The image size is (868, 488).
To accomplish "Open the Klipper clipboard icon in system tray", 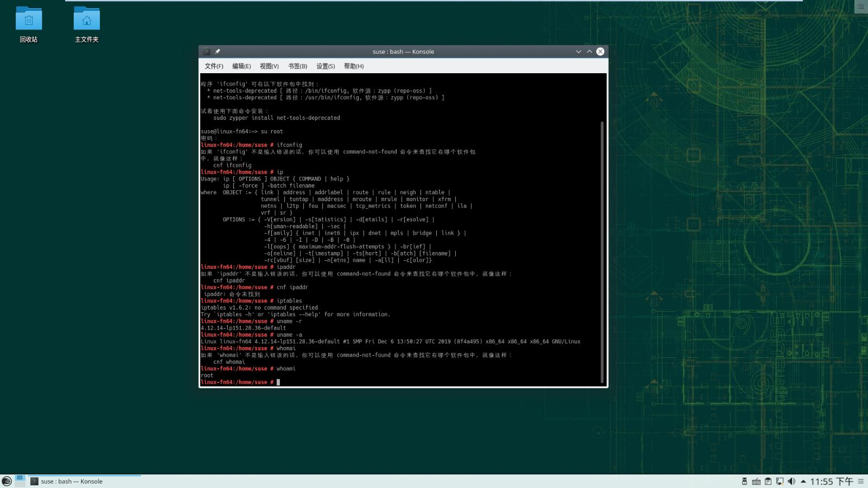I will pos(769,481).
